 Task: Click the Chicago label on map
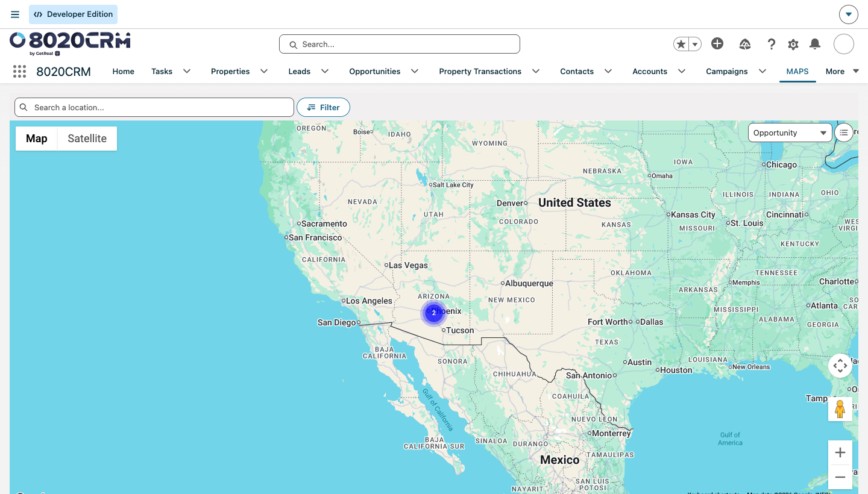[781, 164]
